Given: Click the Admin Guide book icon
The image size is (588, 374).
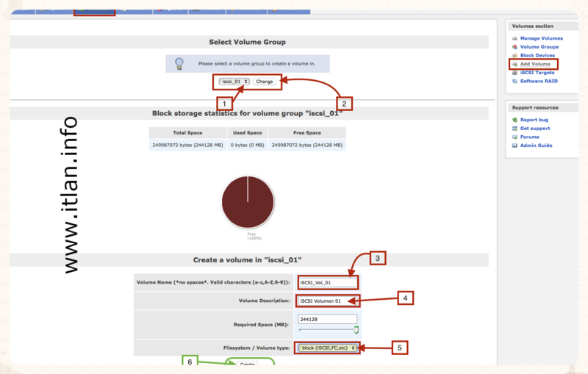Looking at the screenshot, I should click(514, 145).
